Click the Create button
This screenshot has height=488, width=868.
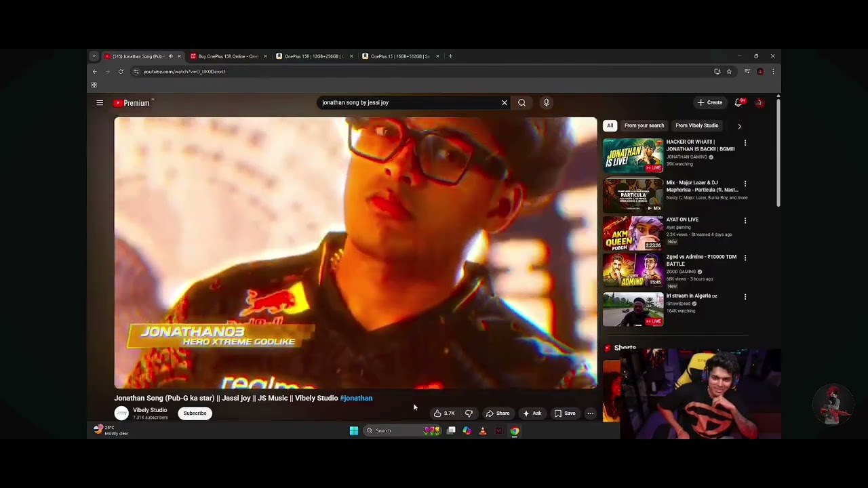coord(710,103)
